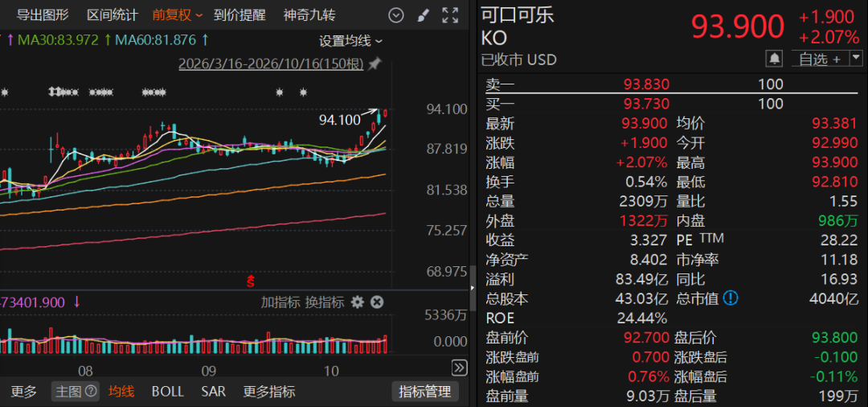Viewport: 868px width, 407px height.
Task: Click the date range 2026/3/16-2026/10/16 link
Action: click(x=271, y=65)
